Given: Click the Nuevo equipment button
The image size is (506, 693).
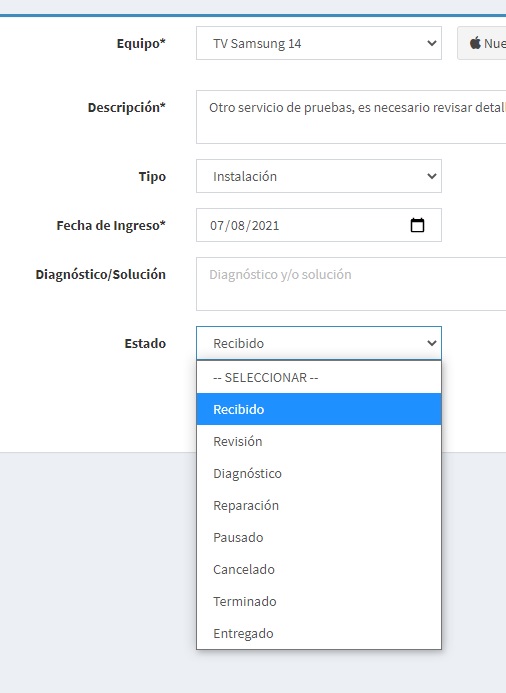Looking at the screenshot, I should coord(482,43).
